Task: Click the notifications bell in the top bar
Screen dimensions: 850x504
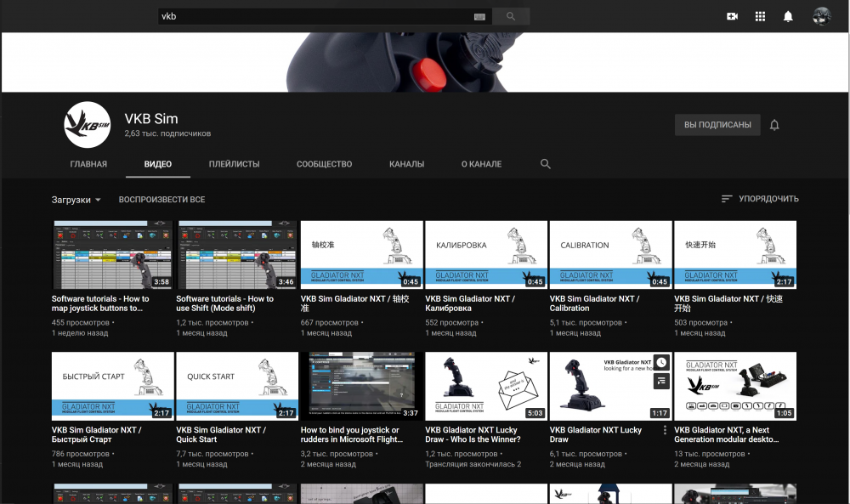Action: 787,15
